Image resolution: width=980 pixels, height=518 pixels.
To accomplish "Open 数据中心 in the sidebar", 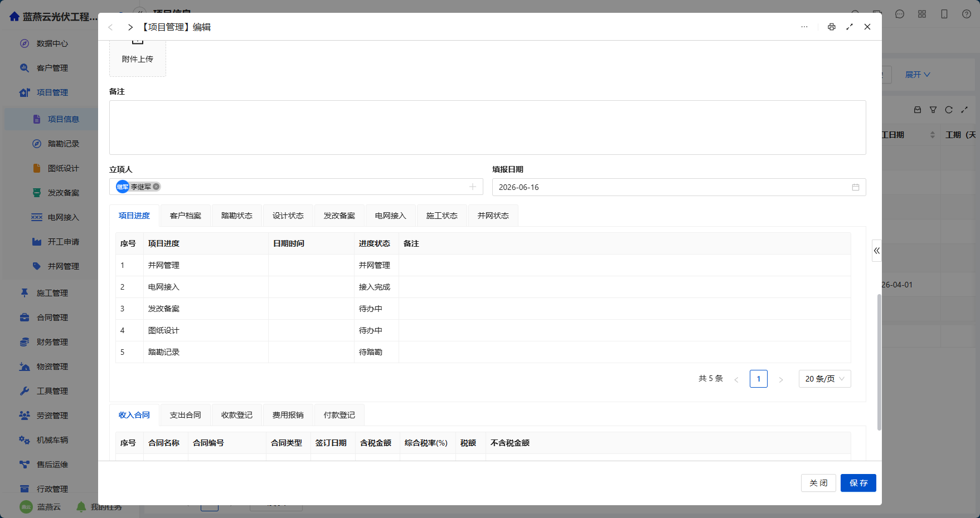I will pyautogui.click(x=52, y=43).
